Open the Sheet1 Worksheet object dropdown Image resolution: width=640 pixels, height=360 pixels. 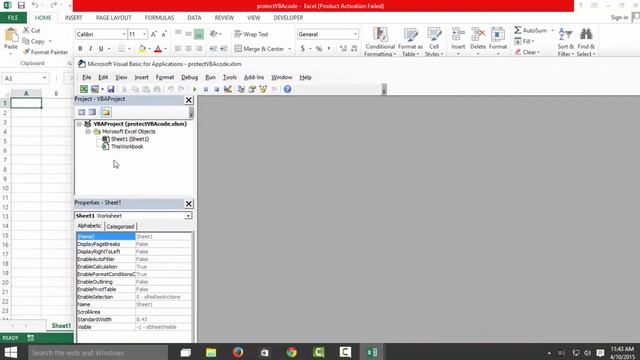[x=188, y=216]
